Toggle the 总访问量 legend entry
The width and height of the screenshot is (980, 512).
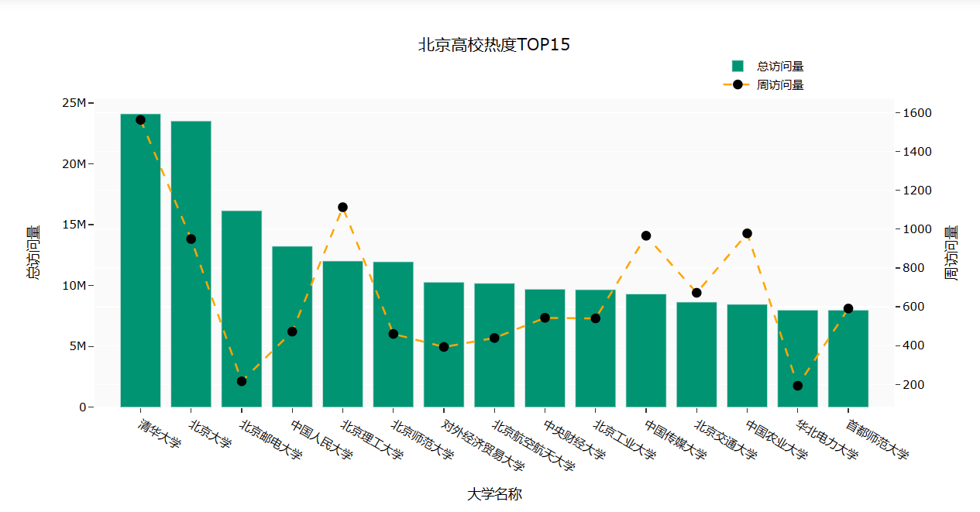pyautogui.click(x=768, y=67)
